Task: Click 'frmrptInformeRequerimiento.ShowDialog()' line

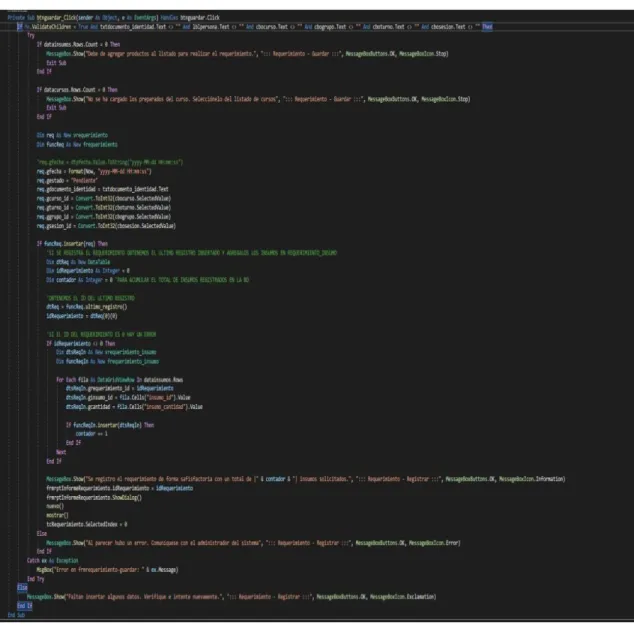Action: click(x=94, y=497)
